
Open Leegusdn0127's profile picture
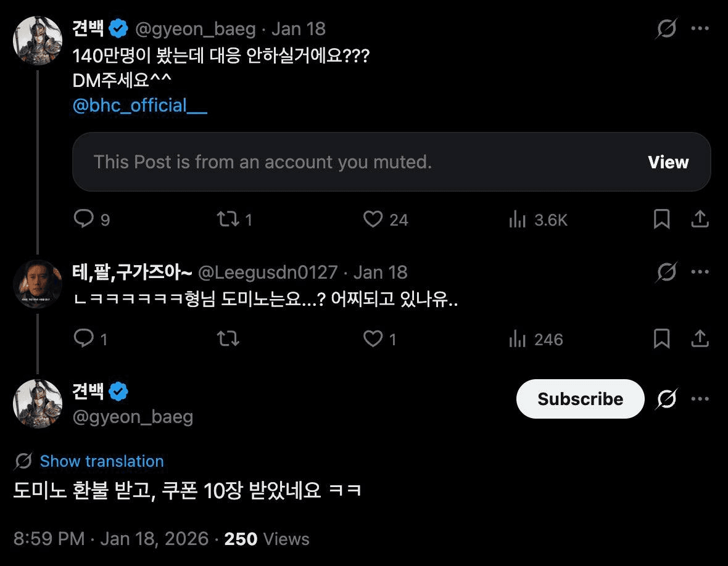[38, 284]
